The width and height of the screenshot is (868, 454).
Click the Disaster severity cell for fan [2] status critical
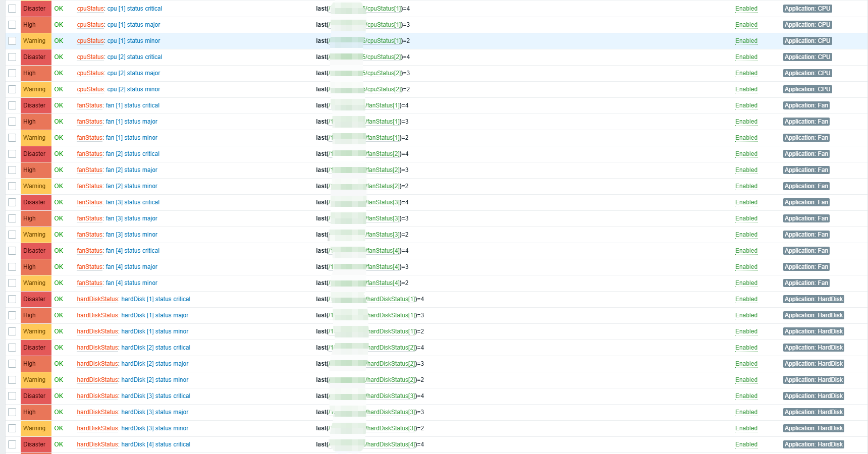click(35, 154)
